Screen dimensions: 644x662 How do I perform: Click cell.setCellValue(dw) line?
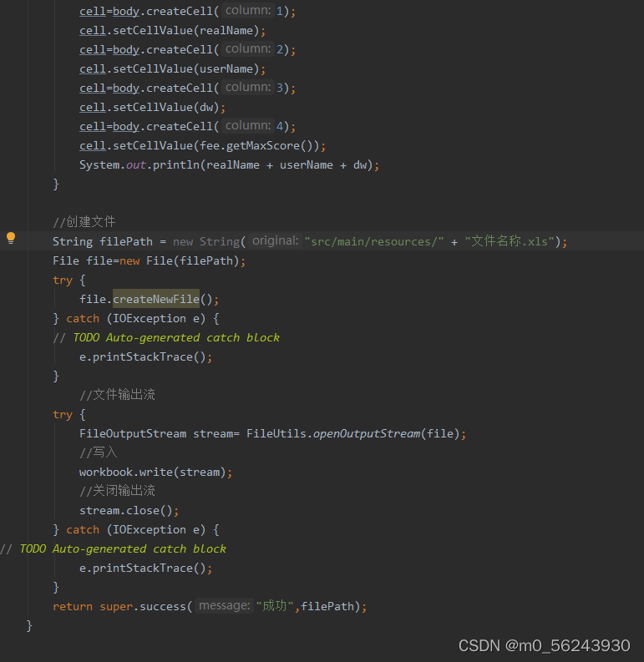(x=153, y=107)
